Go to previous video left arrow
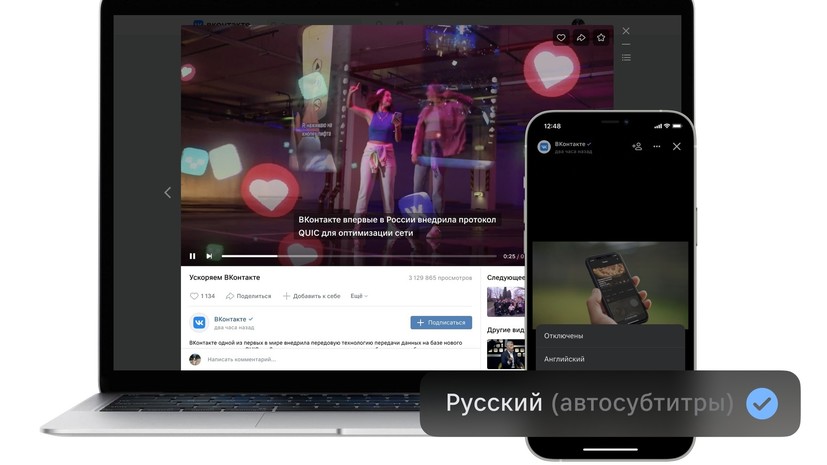Screen dimensions: 827x465 coord(168,192)
